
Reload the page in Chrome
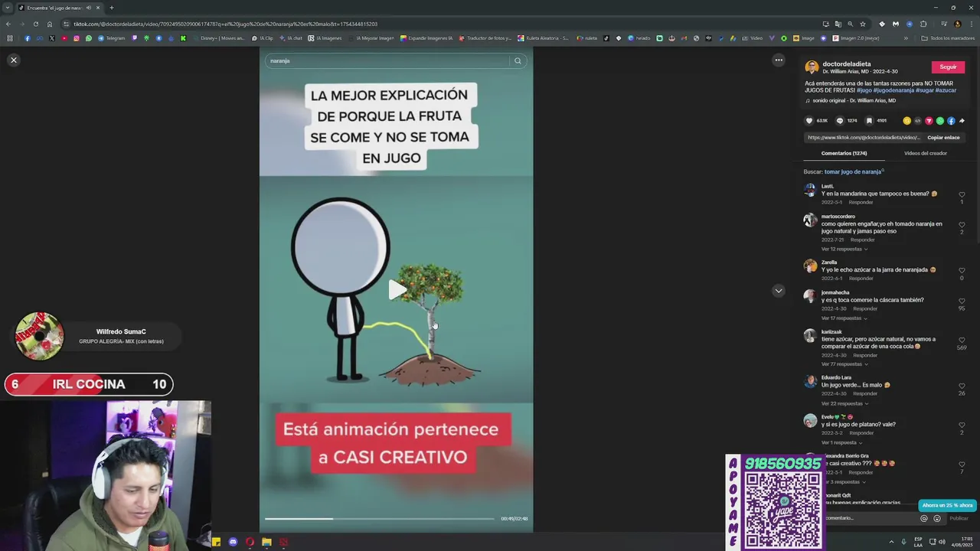tap(35, 24)
